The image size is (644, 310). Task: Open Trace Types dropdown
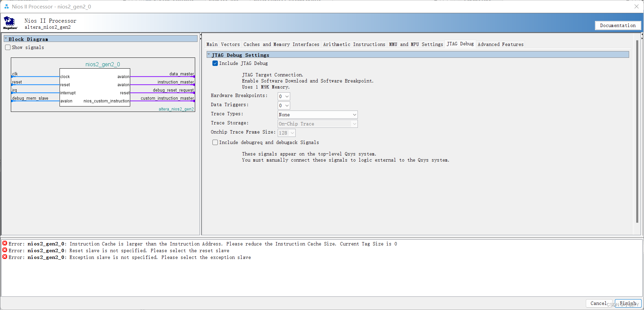coord(318,115)
